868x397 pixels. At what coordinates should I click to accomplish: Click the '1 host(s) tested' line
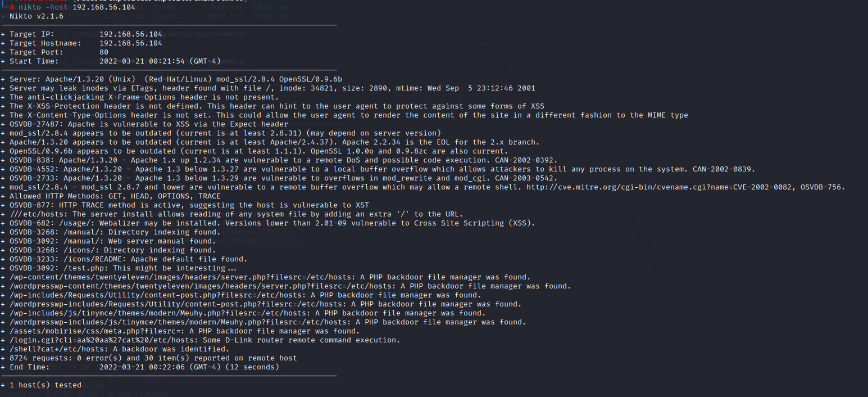(x=46, y=385)
